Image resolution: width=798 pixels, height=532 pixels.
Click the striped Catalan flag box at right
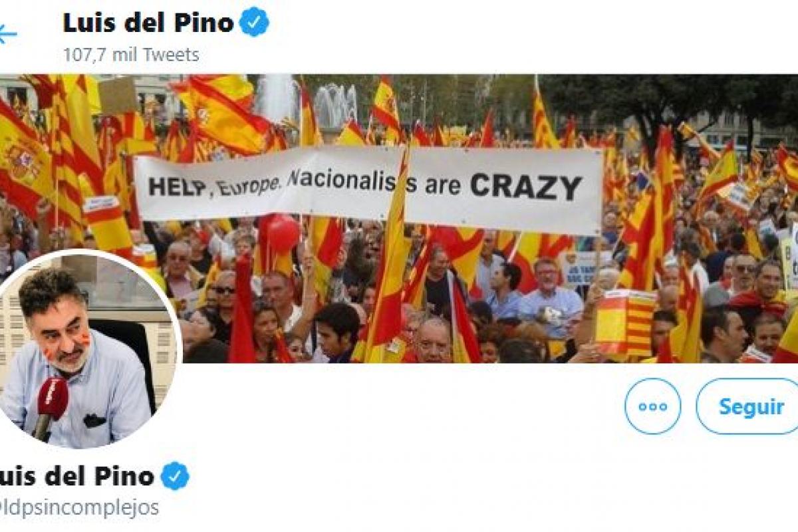(x=625, y=323)
